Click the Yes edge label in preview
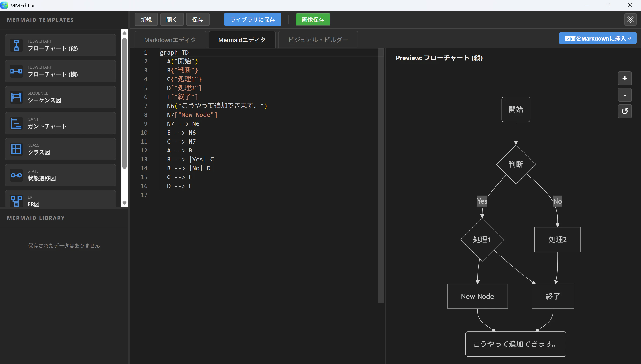The height and width of the screenshot is (364, 641). tap(482, 201)
